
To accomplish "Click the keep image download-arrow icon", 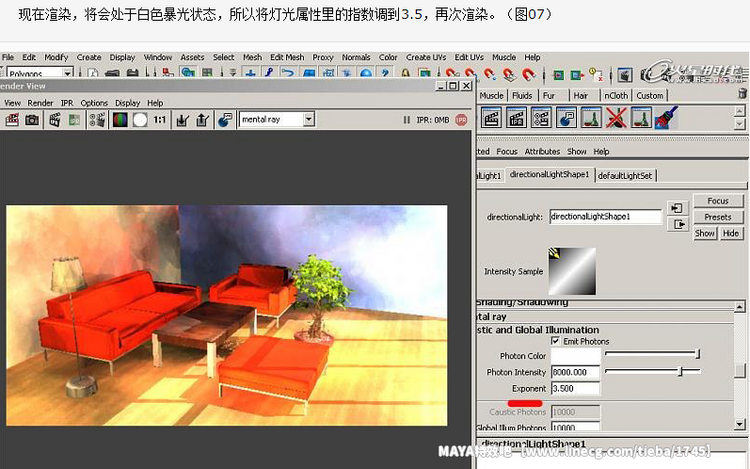I will (x=182, y=120).
